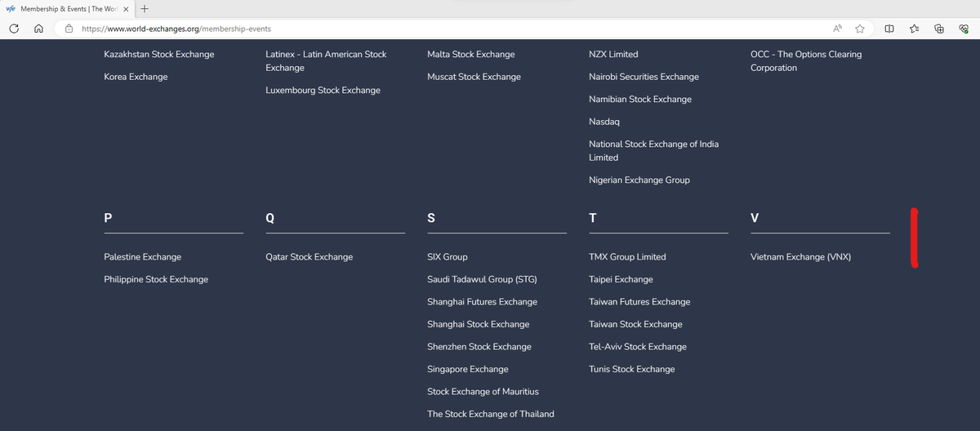View site information via lock icon
Screen dimensions: 980x431
(69, 29)
